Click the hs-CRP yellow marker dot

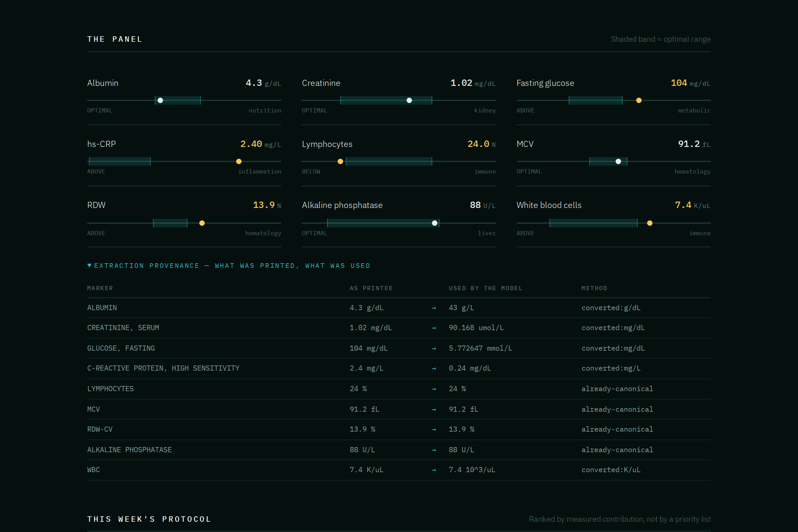(x=239, y=161)
